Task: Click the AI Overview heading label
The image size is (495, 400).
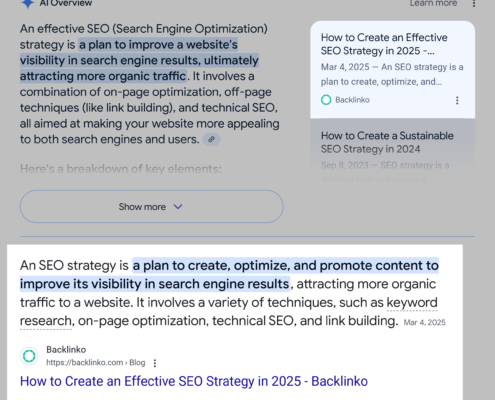Action: pyautogui.click(x=66, y=3)
